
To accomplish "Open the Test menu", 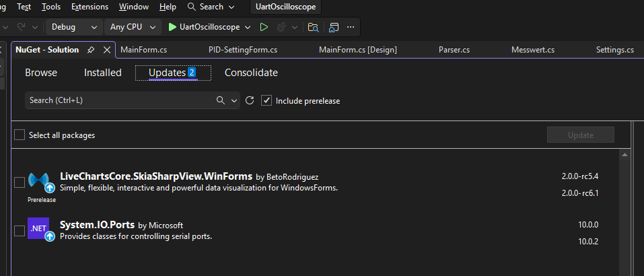I will [x=24, y=7].
